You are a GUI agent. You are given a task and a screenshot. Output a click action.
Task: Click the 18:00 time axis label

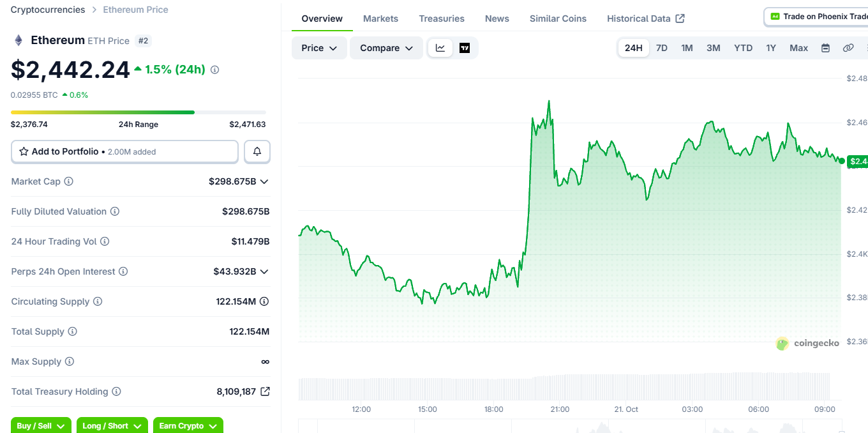pos(493,409)
